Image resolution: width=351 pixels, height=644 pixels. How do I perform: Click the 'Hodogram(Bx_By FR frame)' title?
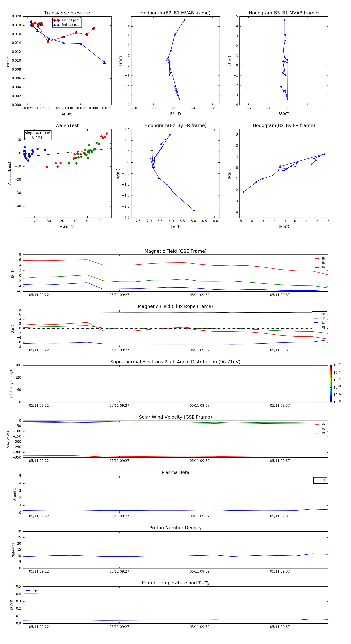point(284,125)
